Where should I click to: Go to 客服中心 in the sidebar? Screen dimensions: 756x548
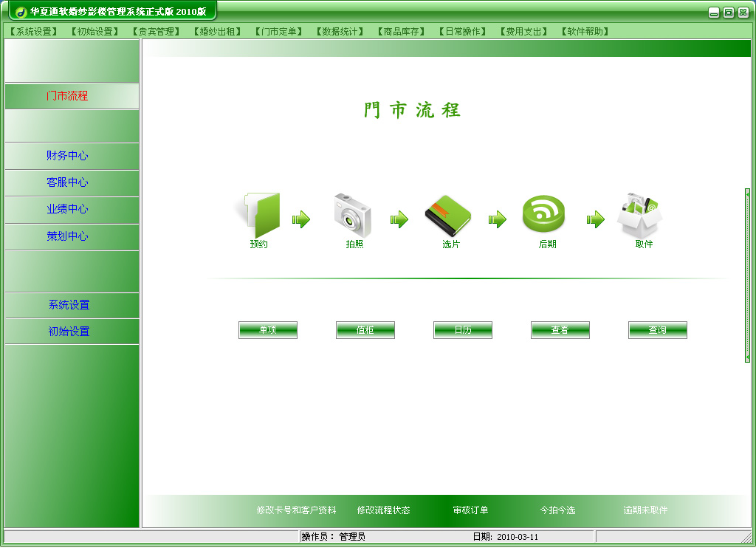(x=72, y=183)
